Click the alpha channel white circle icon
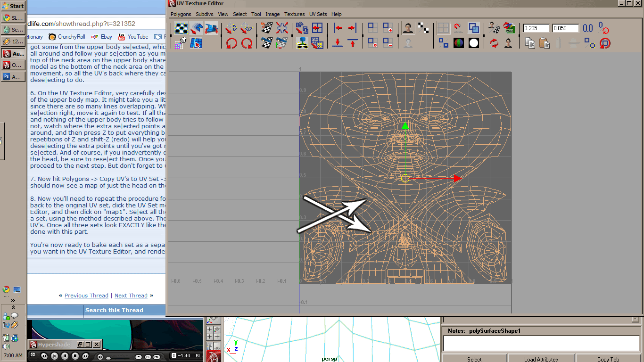Screen dimensions: 644x362 (x=473, y=43)
